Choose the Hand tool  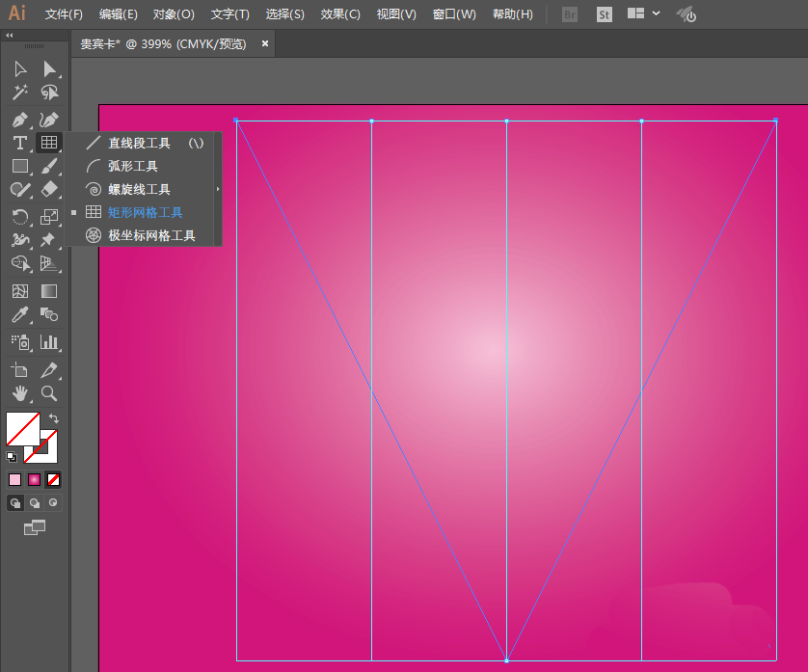click(x=20, y=393)
